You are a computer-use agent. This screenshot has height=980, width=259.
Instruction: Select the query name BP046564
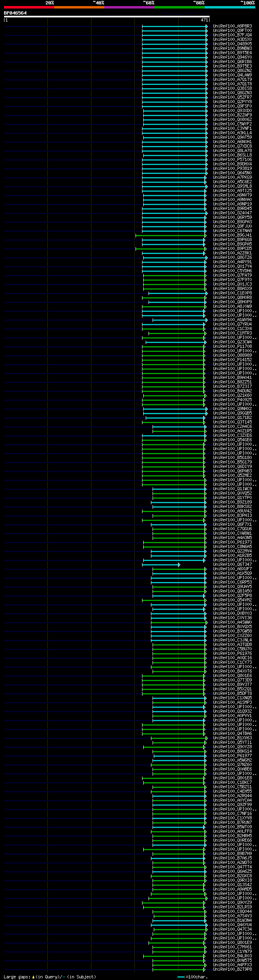point(15,13)
